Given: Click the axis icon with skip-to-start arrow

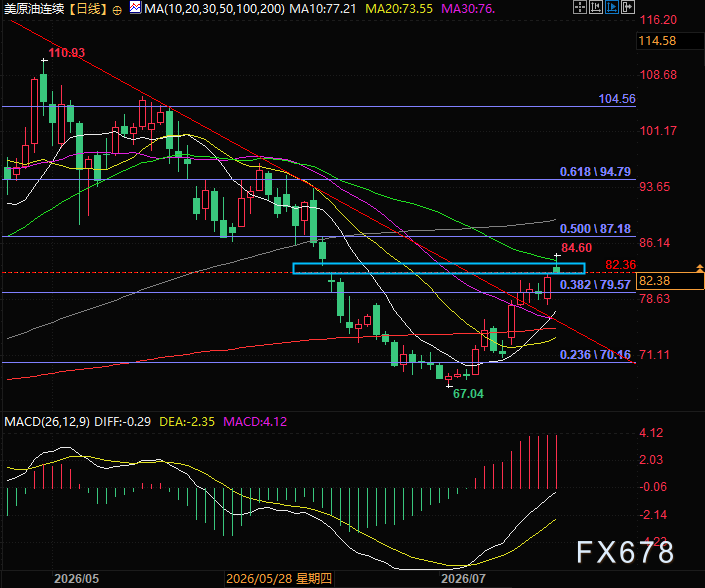Looking at the screenshot, I should 596,7.
